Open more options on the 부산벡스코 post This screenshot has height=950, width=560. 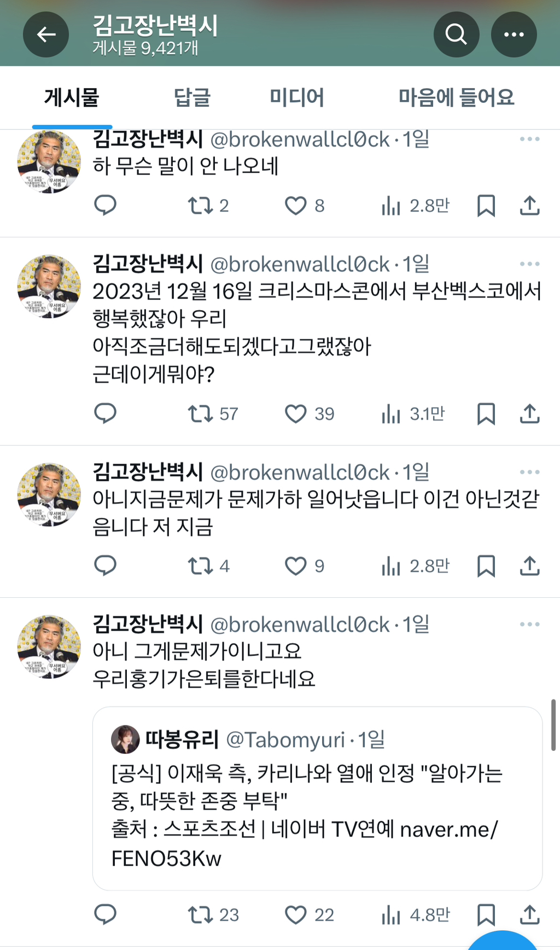tap(529, 264)
